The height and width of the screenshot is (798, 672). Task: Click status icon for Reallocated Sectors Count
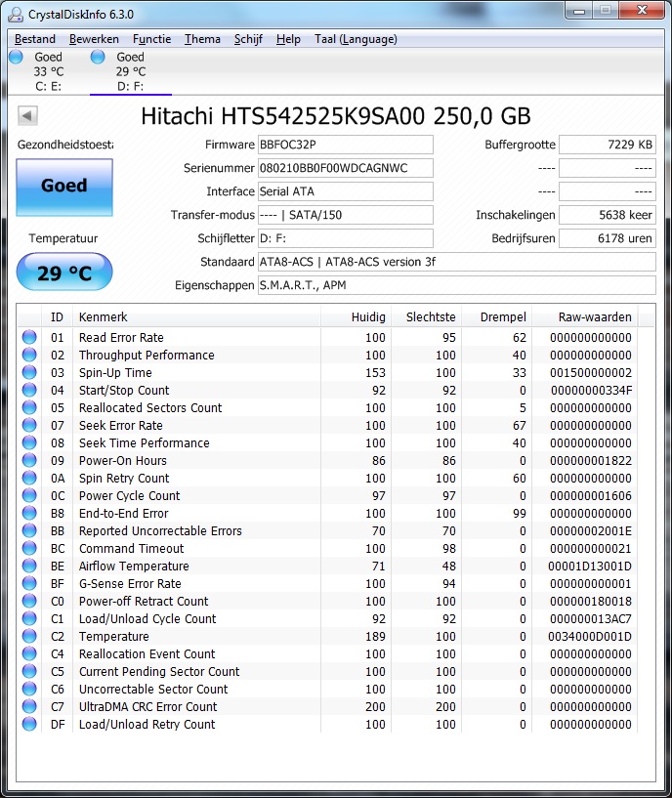[x=29, y=407]
